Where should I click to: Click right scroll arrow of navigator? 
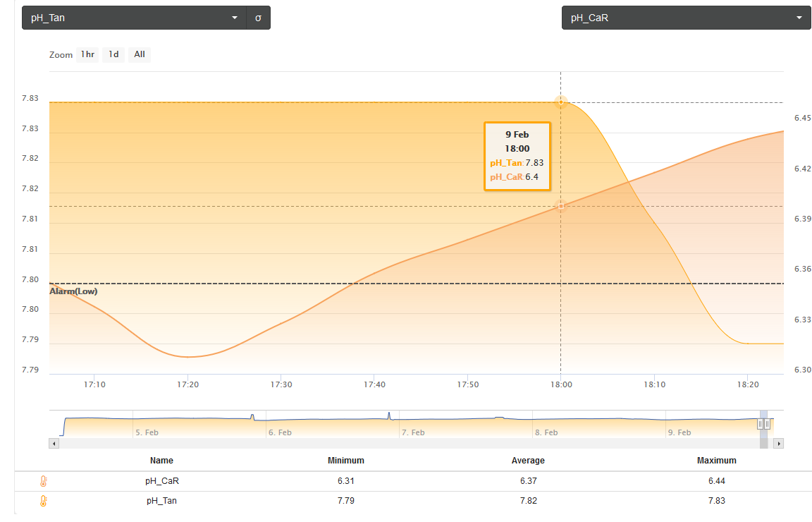click(x=778, y=443)
